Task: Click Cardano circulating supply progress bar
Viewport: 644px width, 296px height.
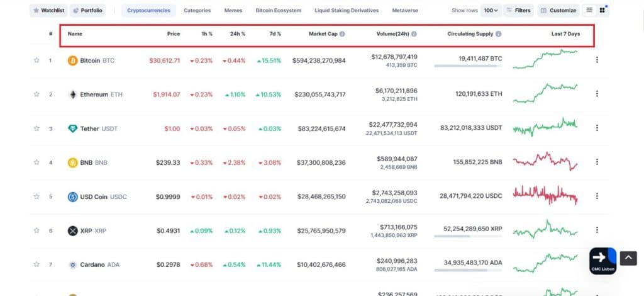Action: pos(468,270)
